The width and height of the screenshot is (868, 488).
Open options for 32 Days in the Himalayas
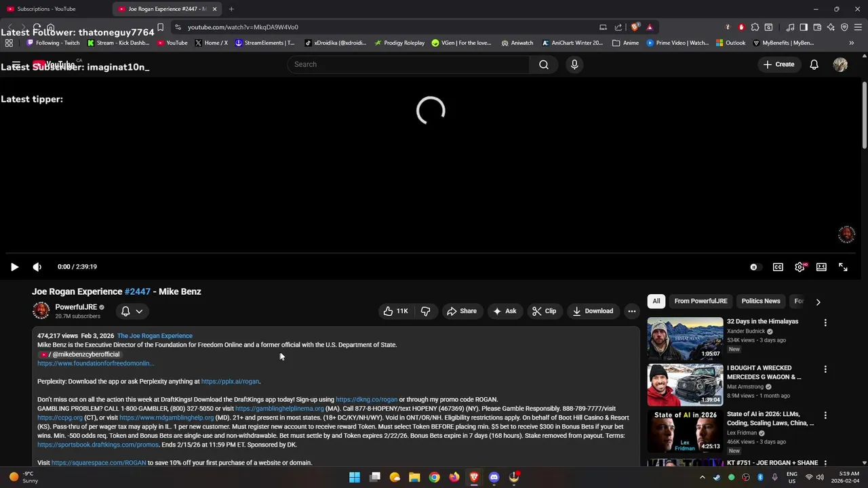click(x=825, y=323)
